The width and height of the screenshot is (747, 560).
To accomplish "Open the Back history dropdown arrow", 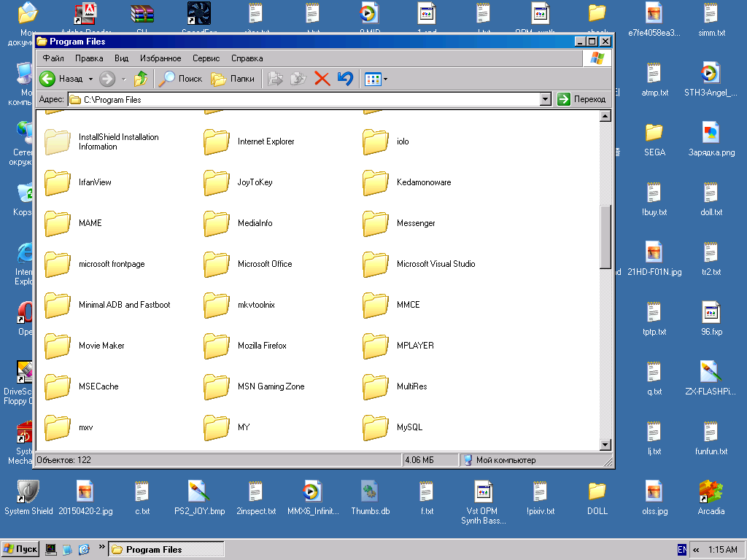I will pos(91,79).
